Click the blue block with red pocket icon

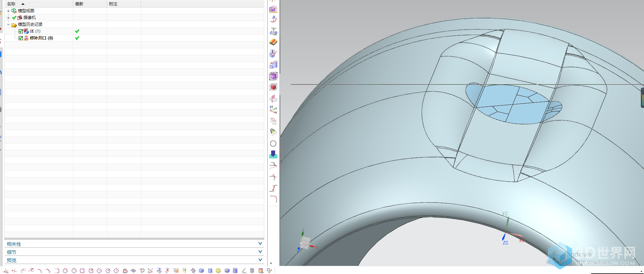click(227, 271)
